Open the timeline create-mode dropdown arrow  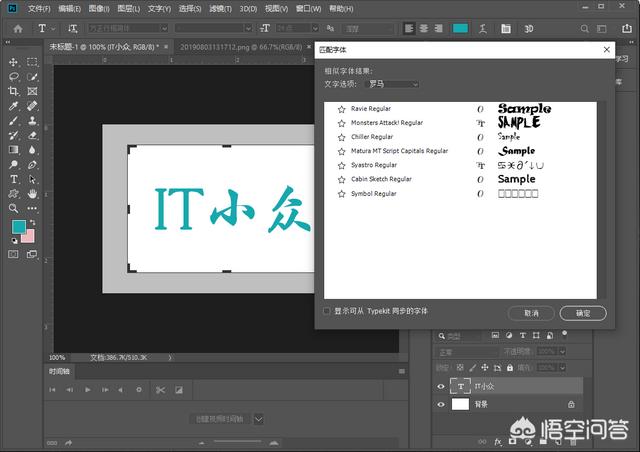click(259, 419)
